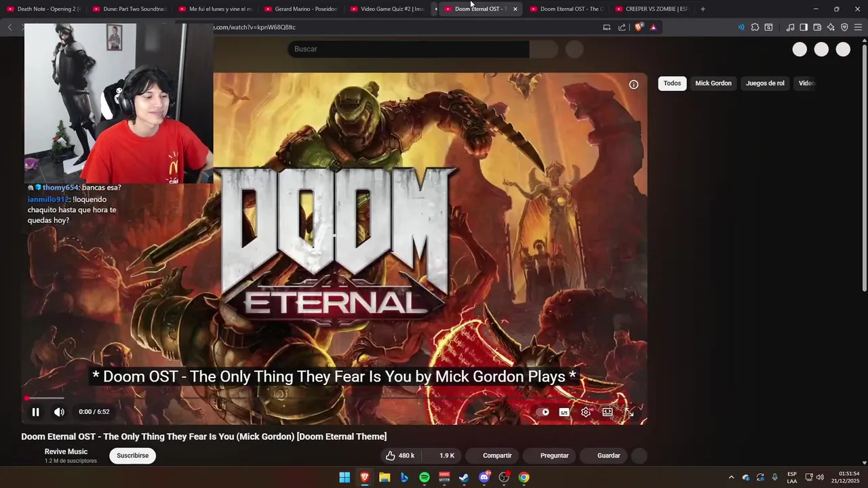
Task: Open the media control music note icon
Action: click(790, 27)
